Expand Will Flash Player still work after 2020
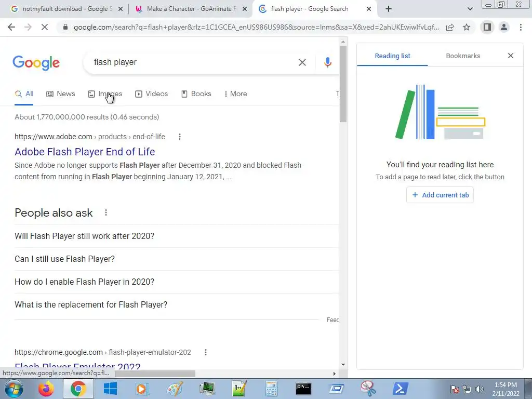Viewport: 532px width, 399px height. point(177,236)
